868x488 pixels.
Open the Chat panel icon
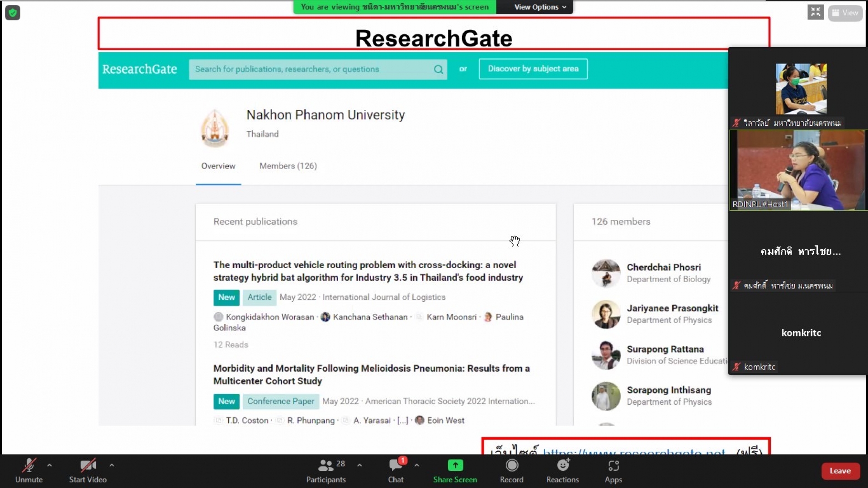(x=396, y=465)
